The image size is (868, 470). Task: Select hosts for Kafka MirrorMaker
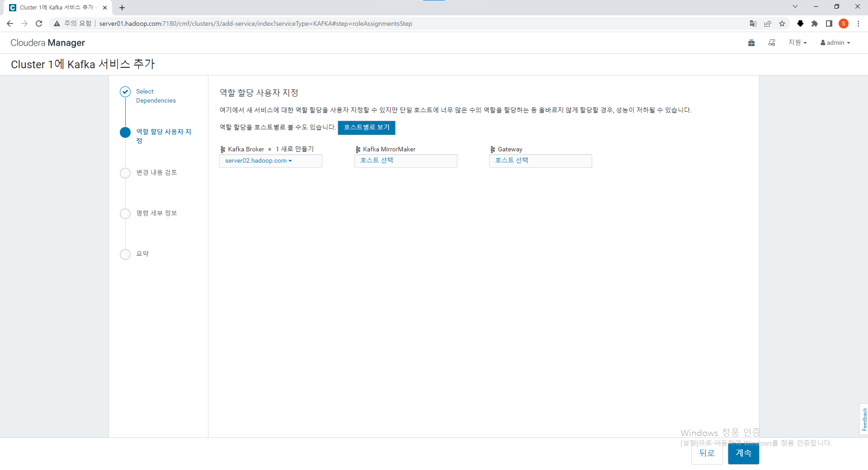coord(406,161)
